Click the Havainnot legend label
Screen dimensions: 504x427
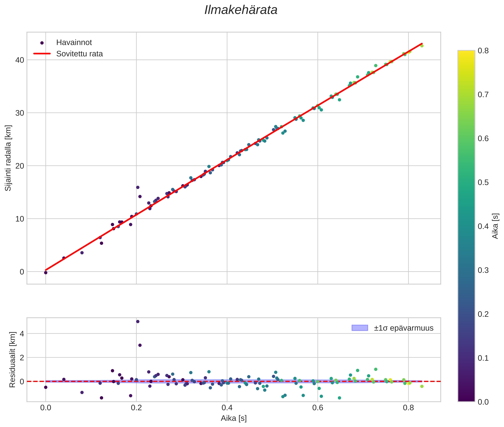click(x=74, y=43)
